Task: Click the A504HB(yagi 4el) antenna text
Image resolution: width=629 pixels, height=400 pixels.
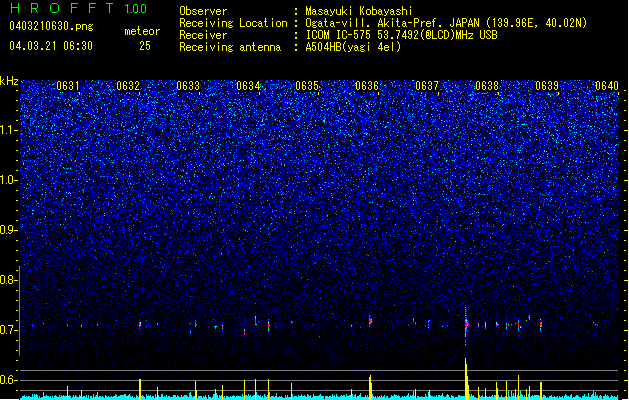Action: pos(353,47)
